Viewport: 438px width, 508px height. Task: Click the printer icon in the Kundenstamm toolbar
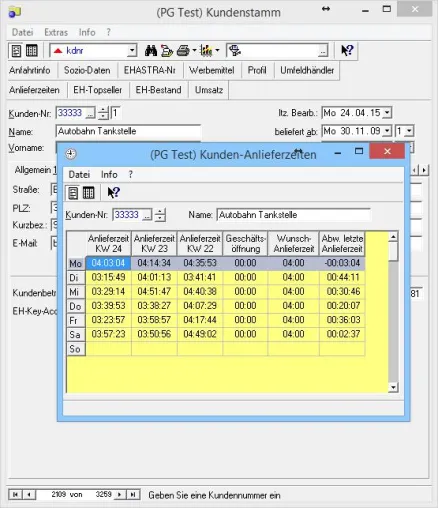point(183,51)
